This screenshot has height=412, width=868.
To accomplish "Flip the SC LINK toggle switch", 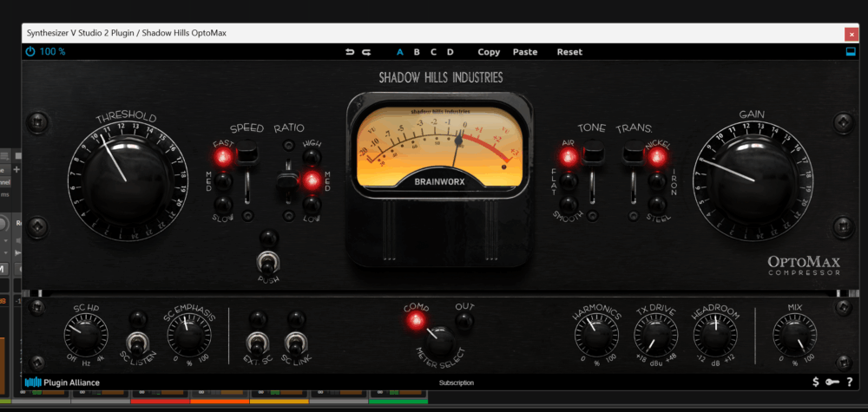I will [296, 343].
